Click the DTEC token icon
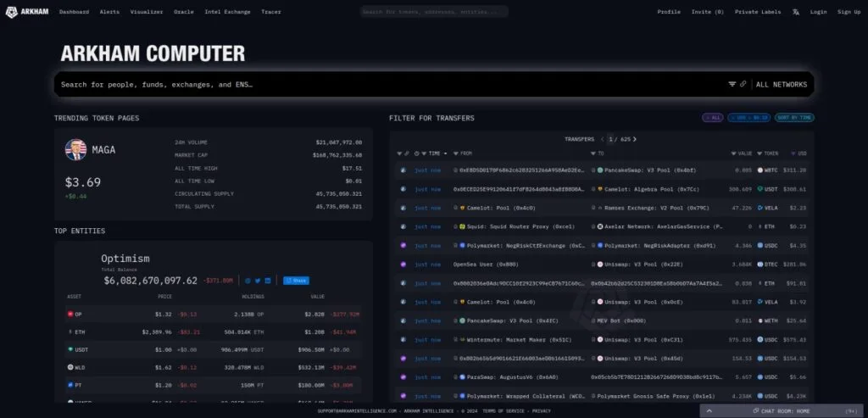This screenshot has width=868, height=418. (x=760, y=264)
